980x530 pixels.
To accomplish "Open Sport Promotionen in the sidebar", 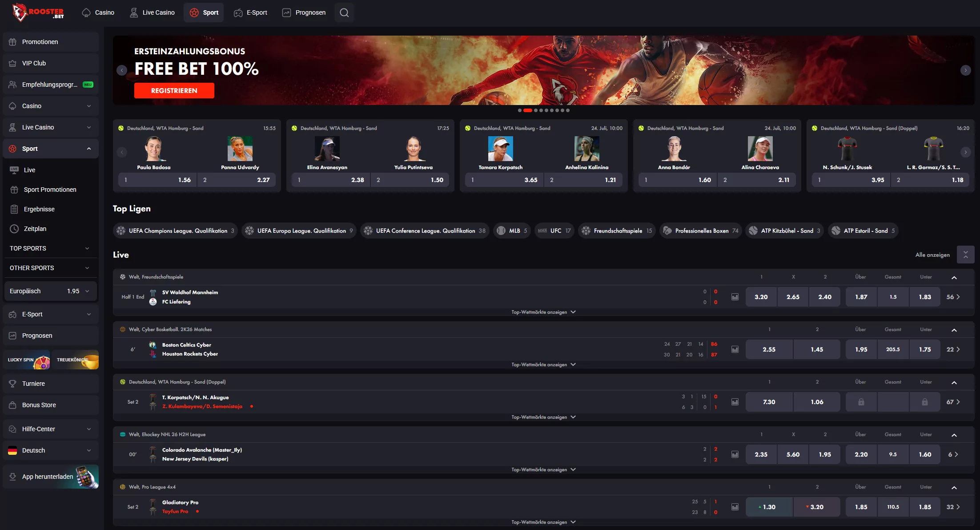I will 51,190.
